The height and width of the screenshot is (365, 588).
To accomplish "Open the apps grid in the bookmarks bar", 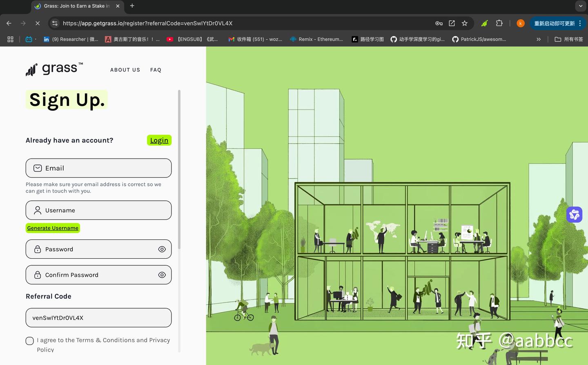I will pyautogui.click(x=11, y=39).
